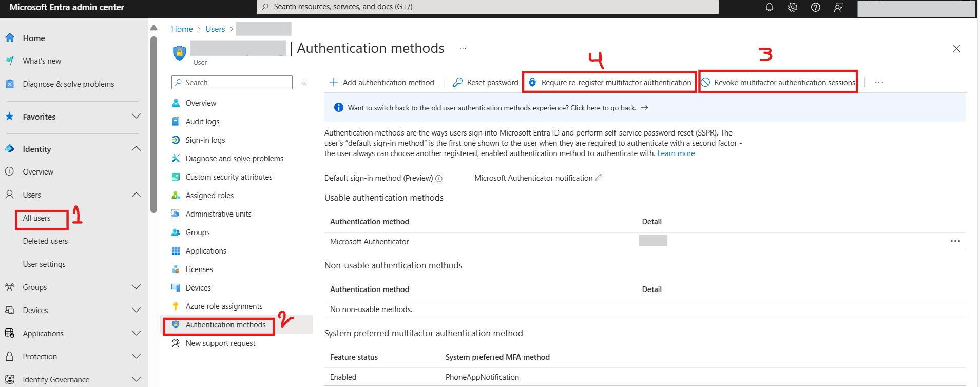
Task: Open the feedback person icon
Action: coord(839,7)
